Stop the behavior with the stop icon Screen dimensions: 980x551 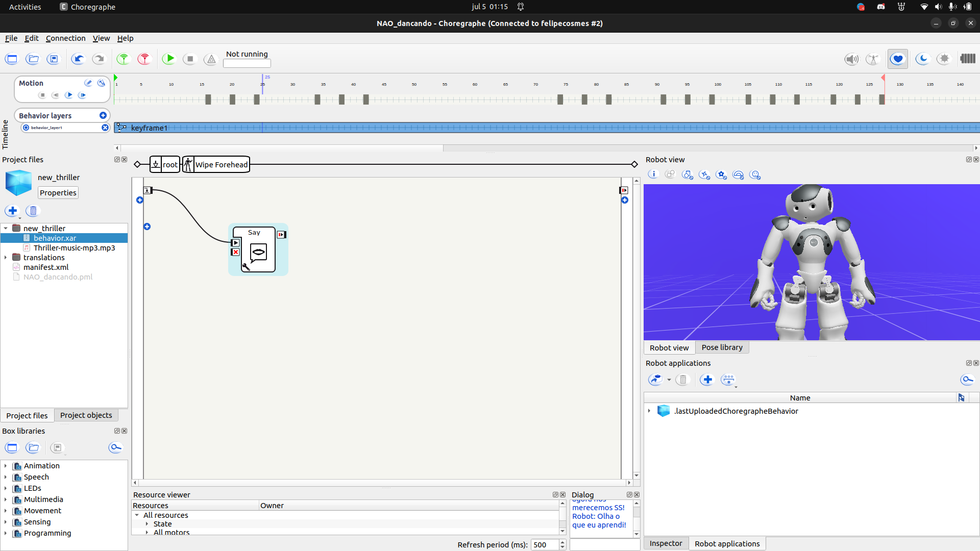(189, 59)
